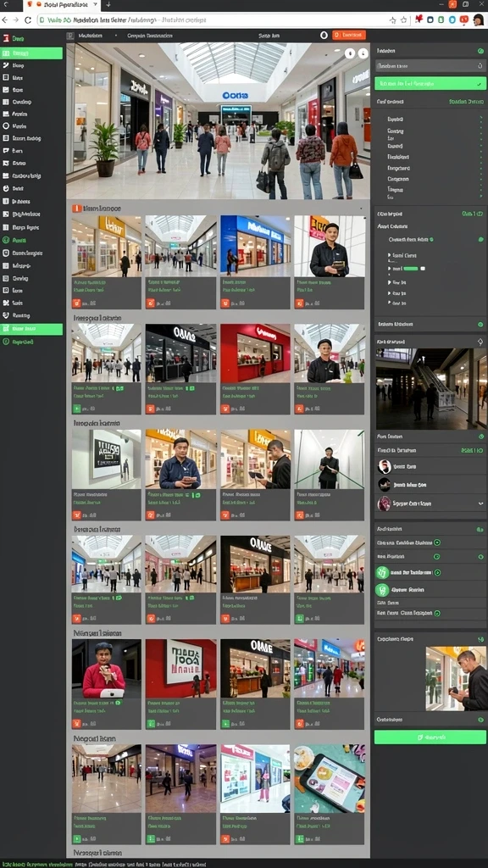Click the orange button in the app top bar
Viewport: 488px width, 868px height.
pos(348,35)
